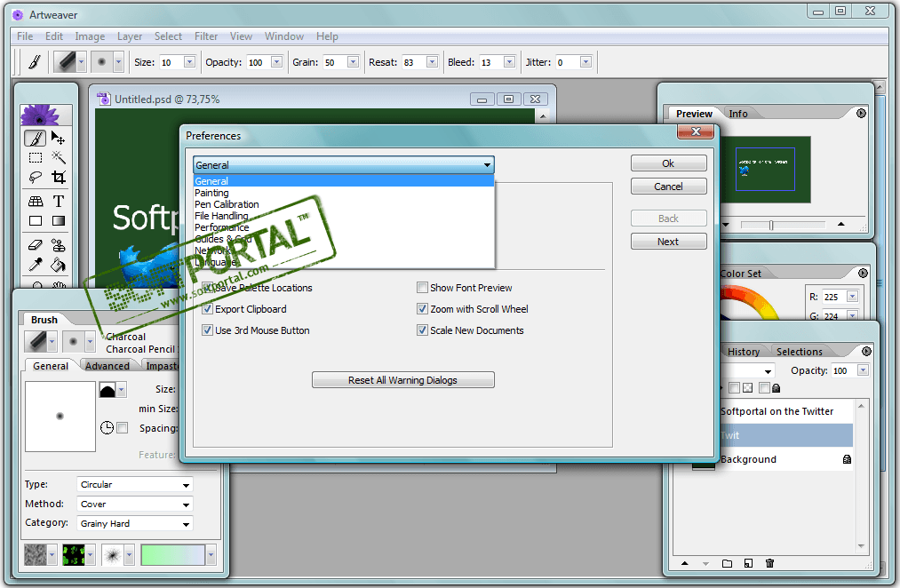The image size is (900, 588).
Task: Toggle the checkbox beside the clock icon
Action: 123,428
